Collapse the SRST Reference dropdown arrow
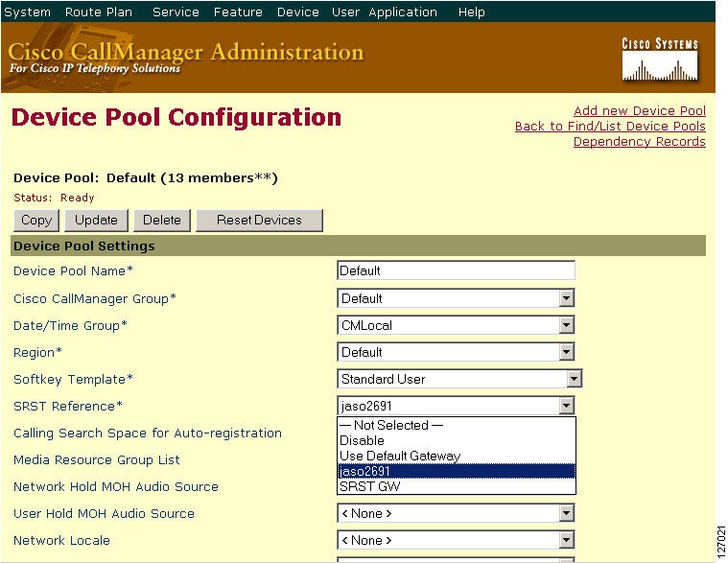This screenshot has width=728, height=563. 566,406
